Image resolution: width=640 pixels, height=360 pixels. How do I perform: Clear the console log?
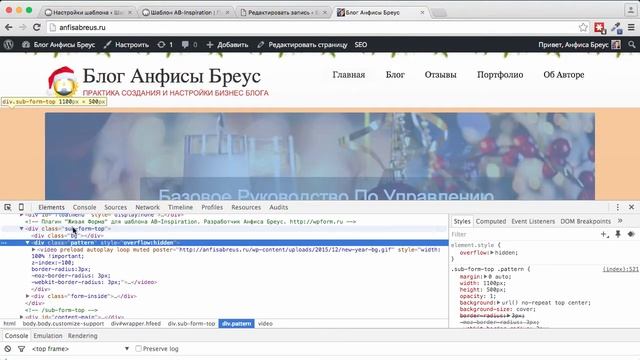pos(8,349)
